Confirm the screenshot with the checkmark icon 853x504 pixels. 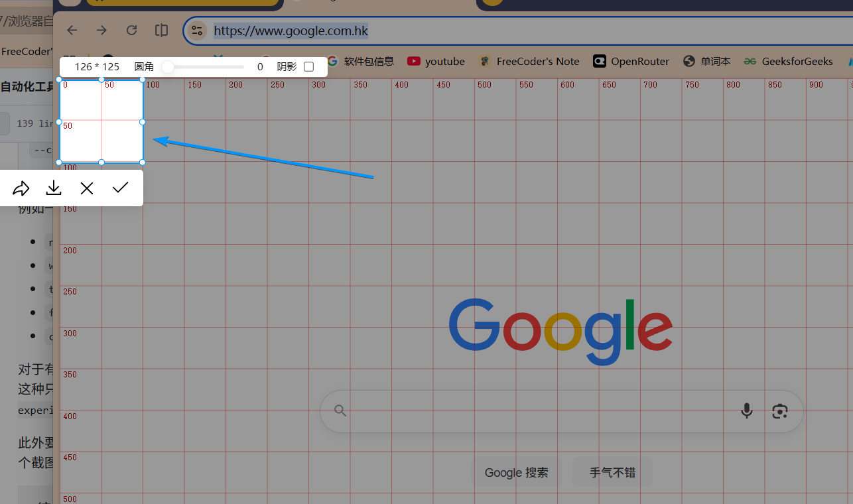120,188
